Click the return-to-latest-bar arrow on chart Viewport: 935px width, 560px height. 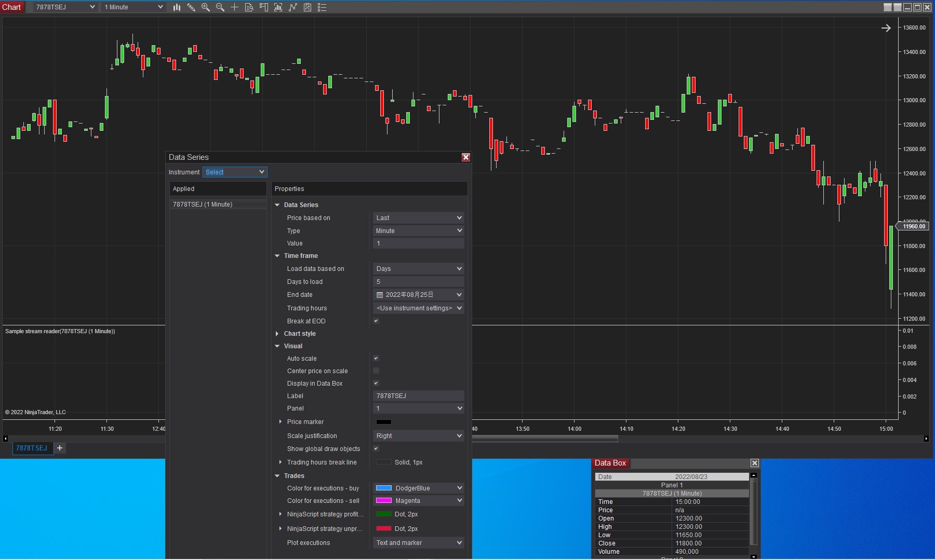[886, 28]
